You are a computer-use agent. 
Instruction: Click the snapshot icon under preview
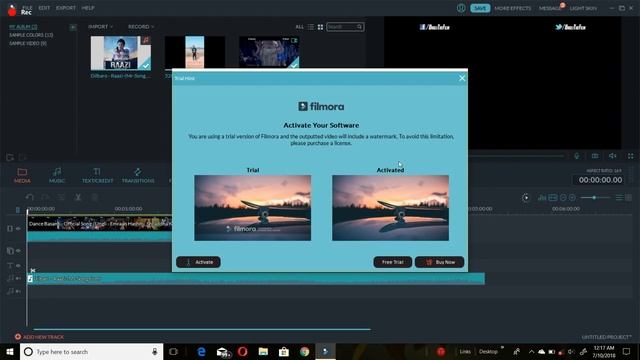click(595, 156)
